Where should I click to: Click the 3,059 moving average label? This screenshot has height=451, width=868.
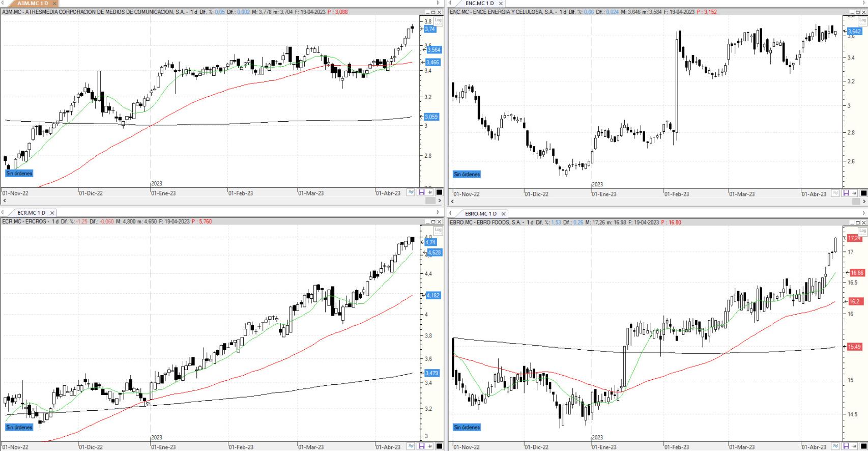431,117
